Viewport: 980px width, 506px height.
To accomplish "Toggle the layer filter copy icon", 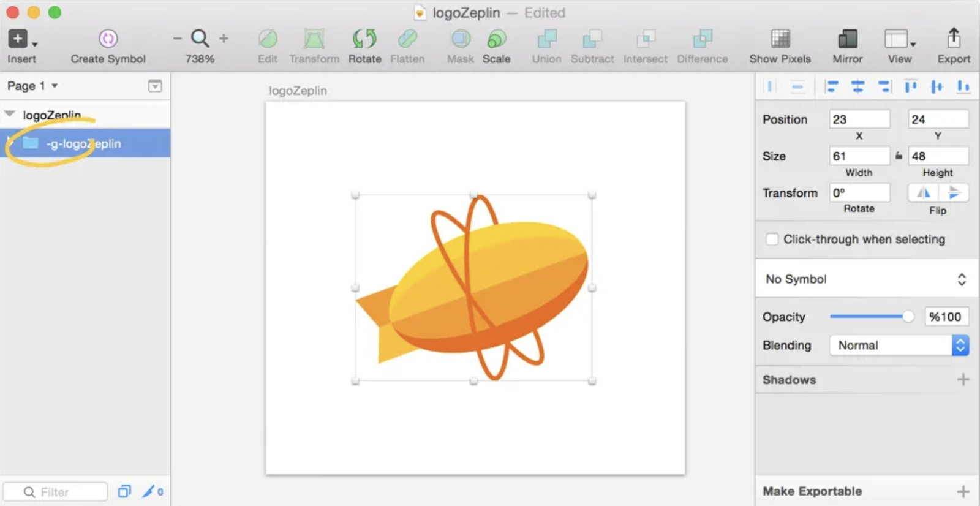I will [124, 491].
